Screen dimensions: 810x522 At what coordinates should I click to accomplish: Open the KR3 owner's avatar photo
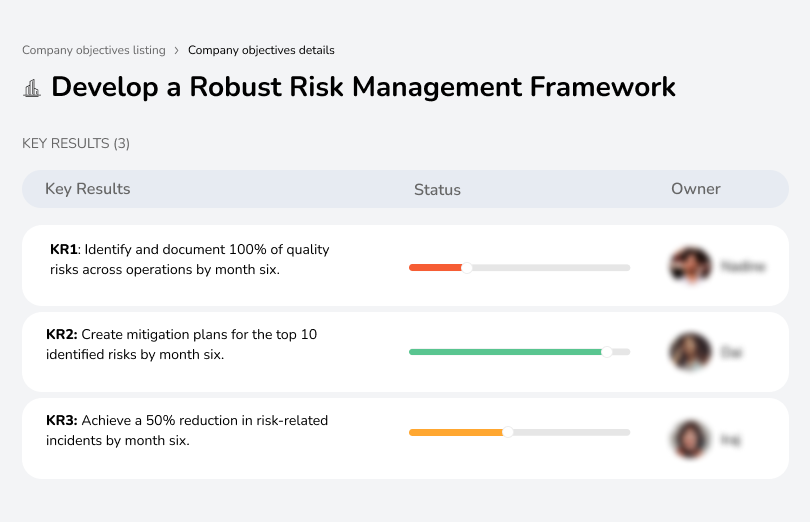689,438
